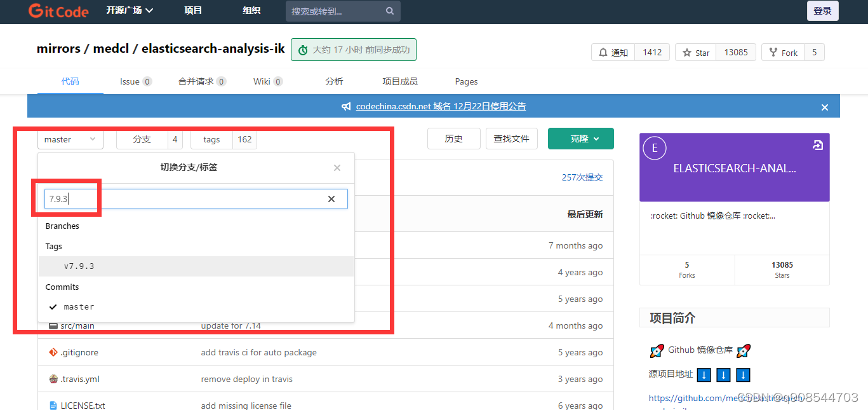This screenshot has width=868, height=410.
Task: Open the src/main folder
Action: (77, 325)
